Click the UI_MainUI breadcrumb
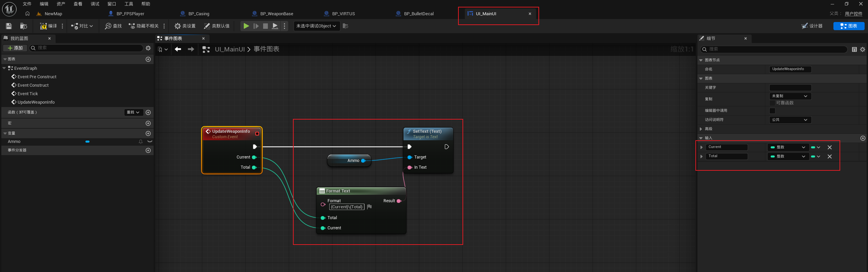 point(230,49)
